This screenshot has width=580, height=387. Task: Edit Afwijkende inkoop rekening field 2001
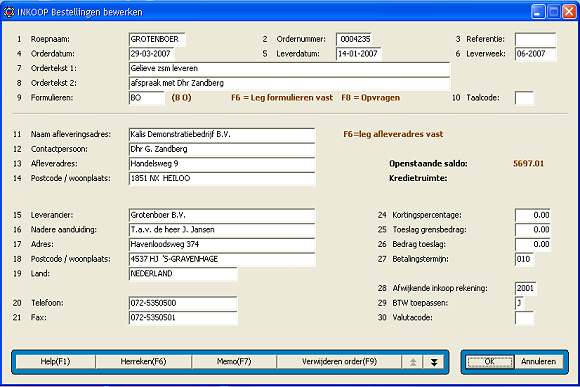click(525, 288)
